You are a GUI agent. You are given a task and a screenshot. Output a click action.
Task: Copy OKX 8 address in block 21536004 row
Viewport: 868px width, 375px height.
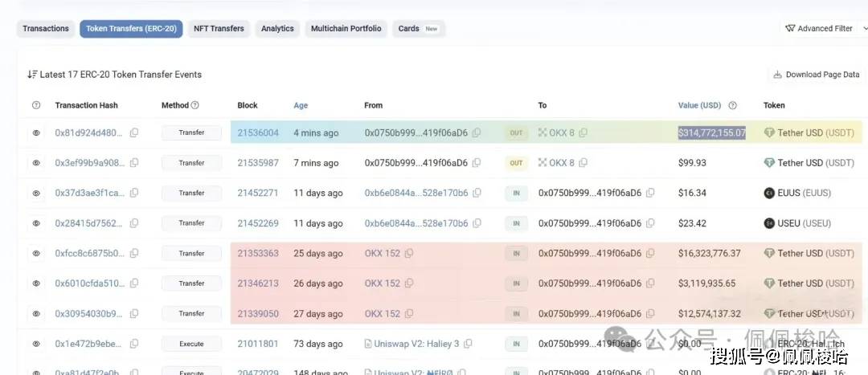tap(583, 132)
